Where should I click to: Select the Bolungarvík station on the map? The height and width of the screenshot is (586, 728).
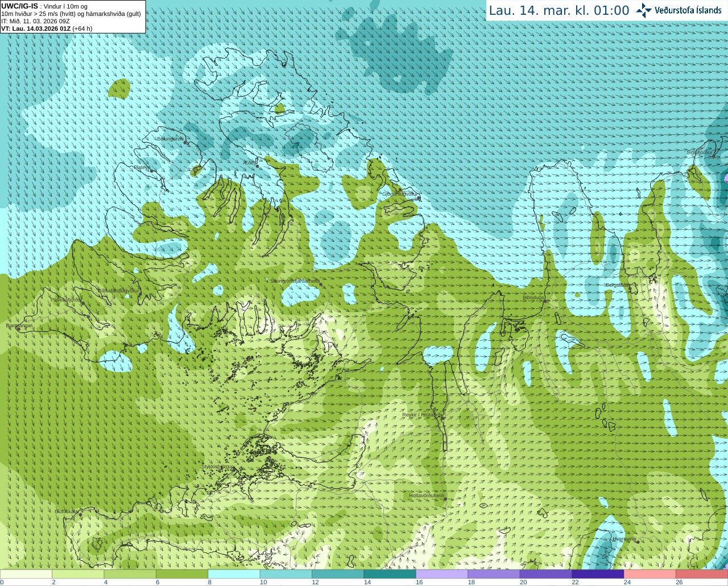tap(171, 138)
